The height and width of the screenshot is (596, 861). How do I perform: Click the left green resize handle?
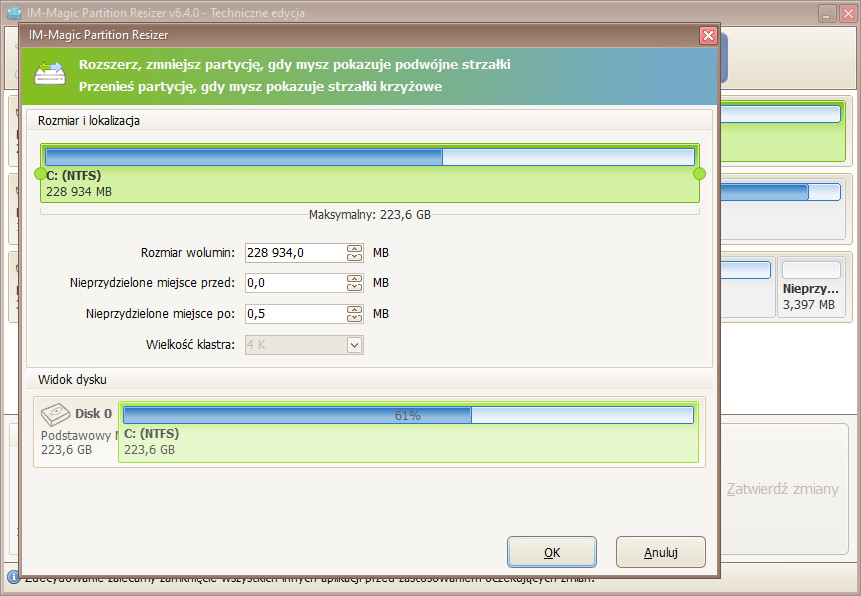click(x=40, y=174)
